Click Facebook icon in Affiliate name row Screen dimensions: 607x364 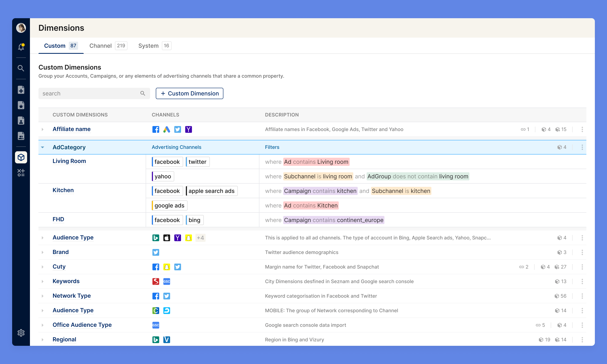pyautogui.click(x=156, y=129)
